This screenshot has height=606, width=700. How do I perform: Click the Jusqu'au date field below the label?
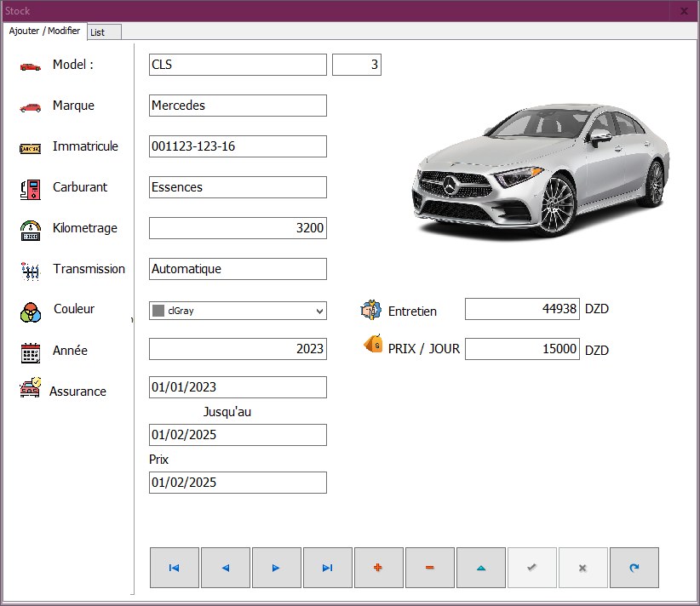(238, 435)
